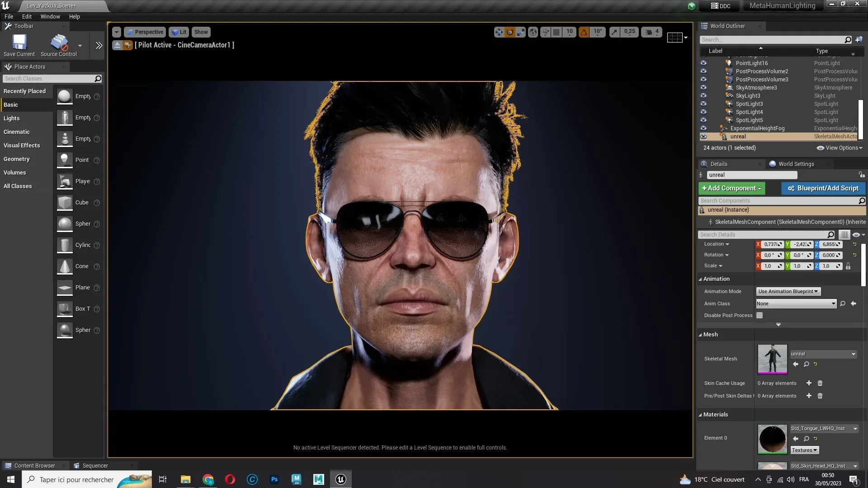Select the Scale transform tool in viewport
868x488 pixels.
[x=521, y=32]
